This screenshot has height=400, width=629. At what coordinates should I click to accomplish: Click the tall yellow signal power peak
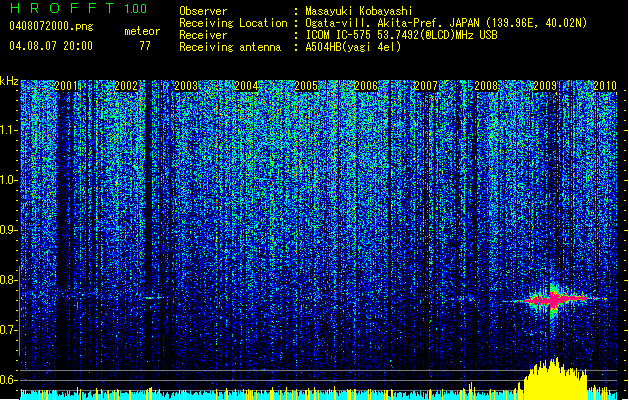[x=555, y=378]
